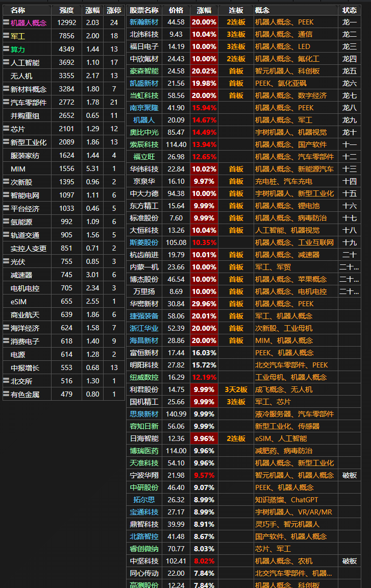Viewport: 371px width, 588px height.
Task: Open stock 新瀚新材
Action: pos(144,22)
